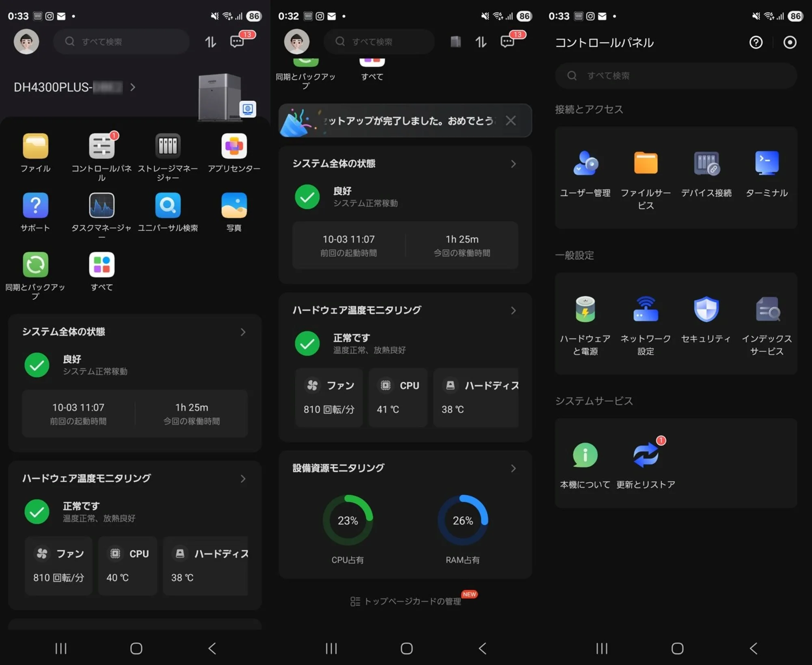The height and width of the screenshot is (665, 812).
Task: Tap the round settings icon beside the help button
Action: point(790,42)
